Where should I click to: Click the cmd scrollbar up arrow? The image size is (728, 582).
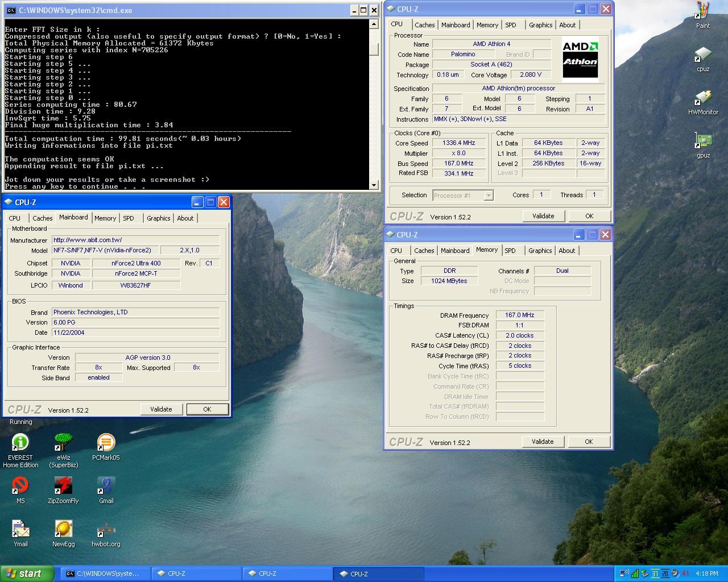pos(374,24)
